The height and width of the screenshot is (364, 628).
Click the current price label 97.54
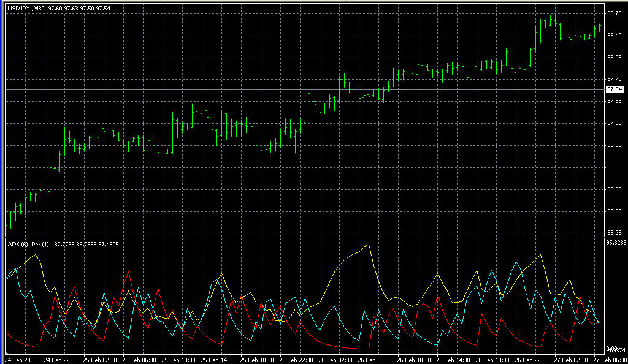tap(615, 89)
